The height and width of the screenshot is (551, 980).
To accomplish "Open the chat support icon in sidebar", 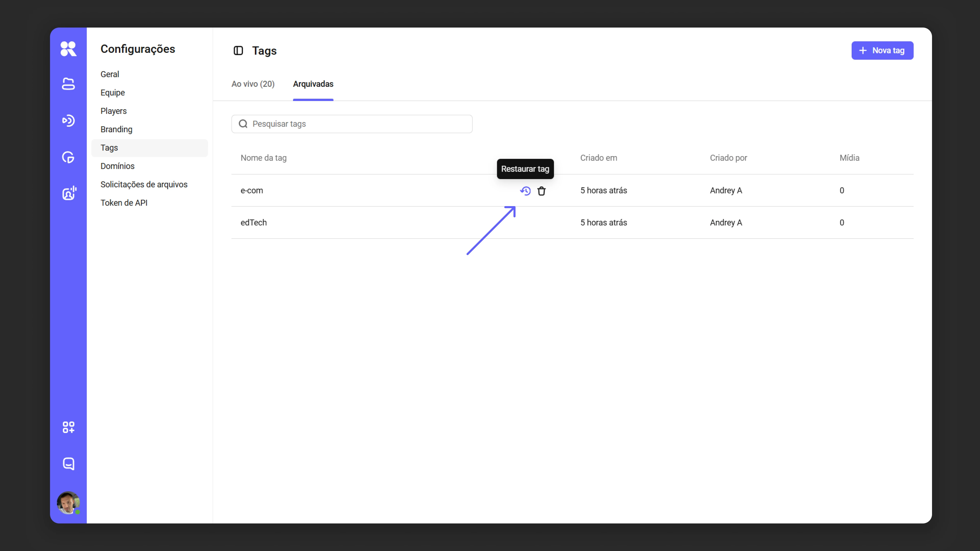I will 68,464.
